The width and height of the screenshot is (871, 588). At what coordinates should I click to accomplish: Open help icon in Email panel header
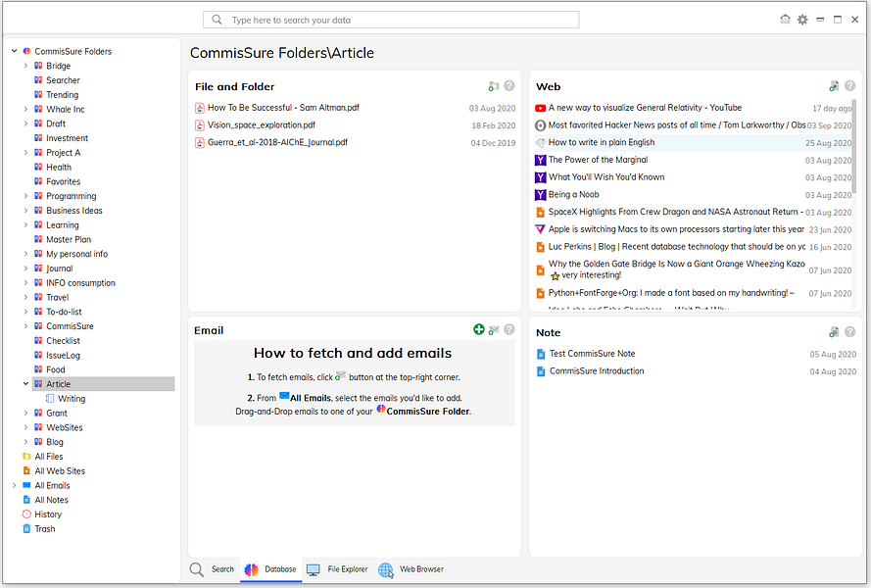(509, 329)
